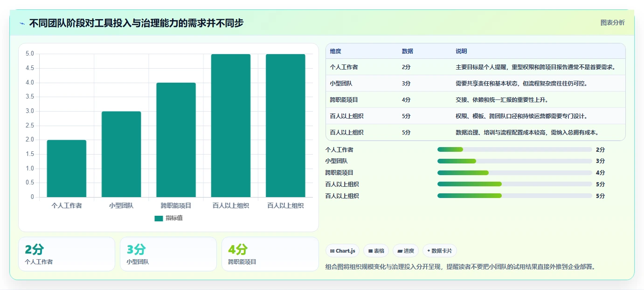This screenshot has width=644, height=290.
Task: Click the 4分 cell in the table
Action: (x=406, y=100)
